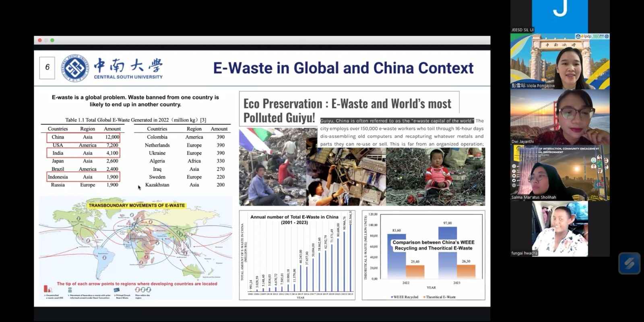Click the Theoretical E-Waste orange legend entry

click(440, 297)
